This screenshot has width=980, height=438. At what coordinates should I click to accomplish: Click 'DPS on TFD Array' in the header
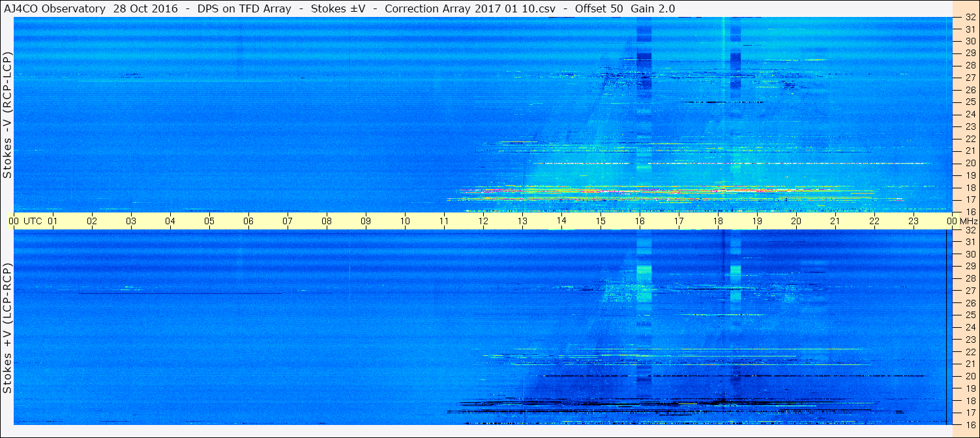coord(245,8)
